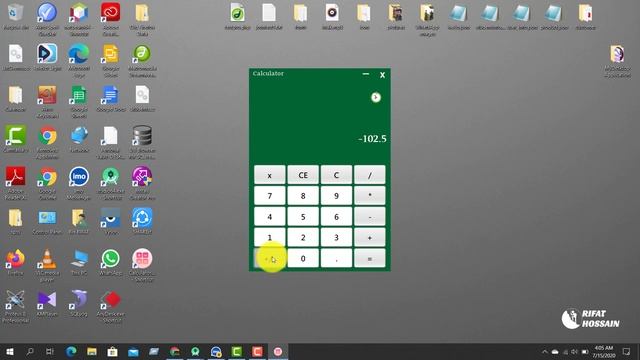Open taskbar Search
The height and width of the screenshot is (360, 640).
coord(30,351)
